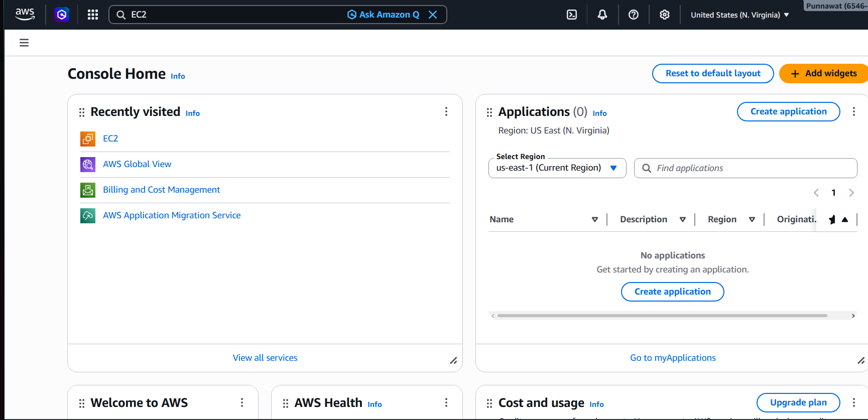Open Applications widget three-dot menu

pyautogui.click(x=854, y=111)
